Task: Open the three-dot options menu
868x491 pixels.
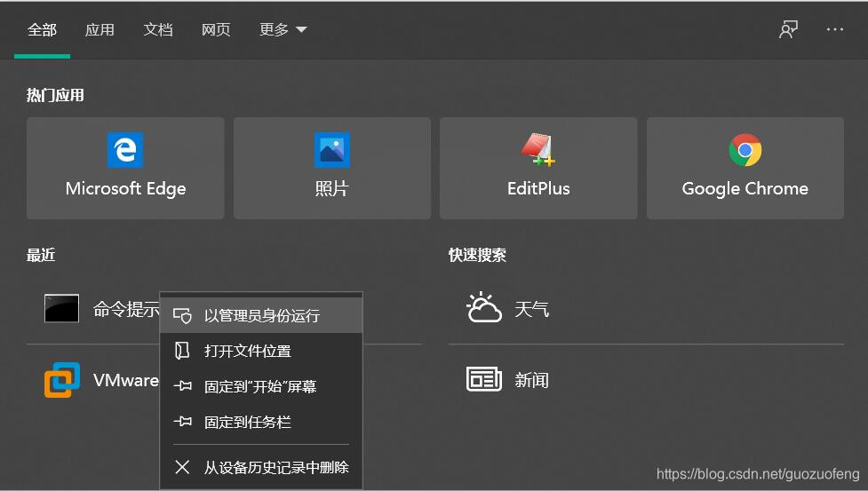Action: tap(835, 29)
